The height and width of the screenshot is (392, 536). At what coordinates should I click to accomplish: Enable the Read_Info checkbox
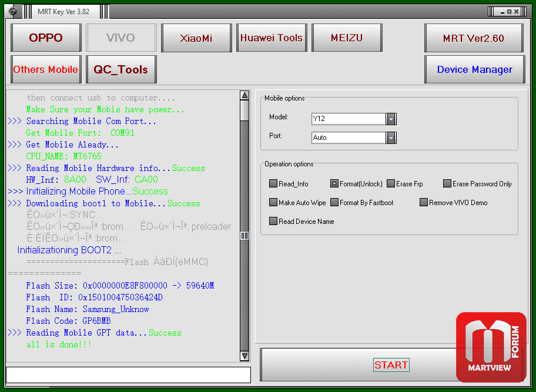pos(273,183)
